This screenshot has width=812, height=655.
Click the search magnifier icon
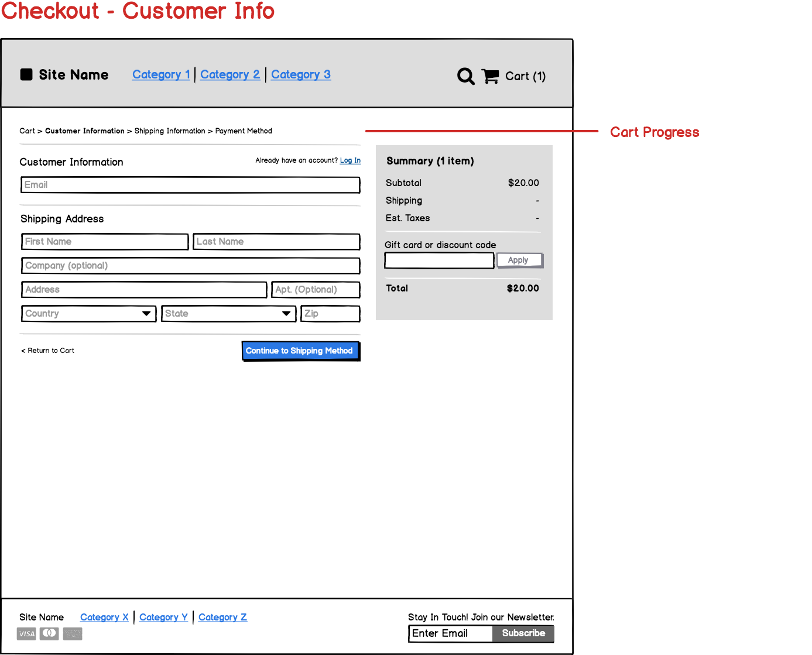tap(465, 76)
